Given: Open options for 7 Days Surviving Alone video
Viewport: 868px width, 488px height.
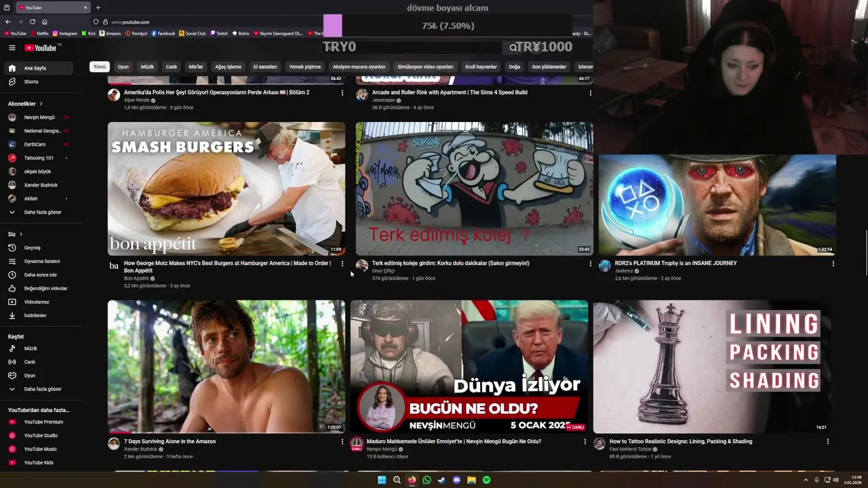Looking at the screenshot, I should click(x=342, y=442).
